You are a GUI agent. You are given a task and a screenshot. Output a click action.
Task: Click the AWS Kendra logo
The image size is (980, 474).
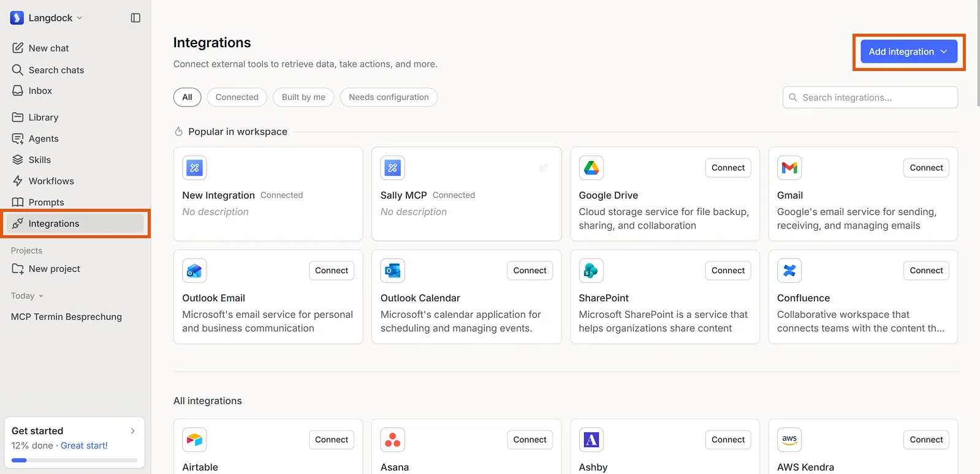[789, 440]
